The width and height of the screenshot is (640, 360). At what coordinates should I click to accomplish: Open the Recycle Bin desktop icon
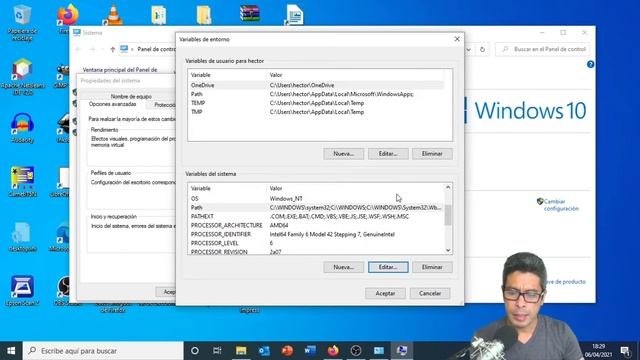(22, 22)
